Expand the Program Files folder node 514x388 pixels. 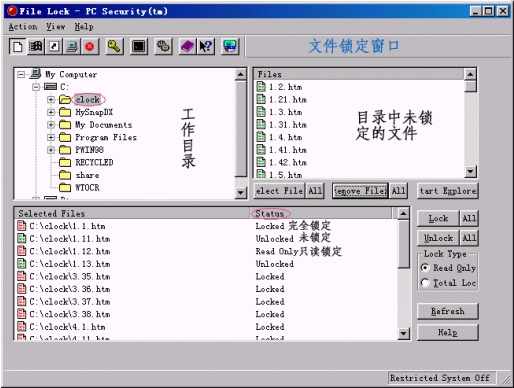tap(51, 137)
